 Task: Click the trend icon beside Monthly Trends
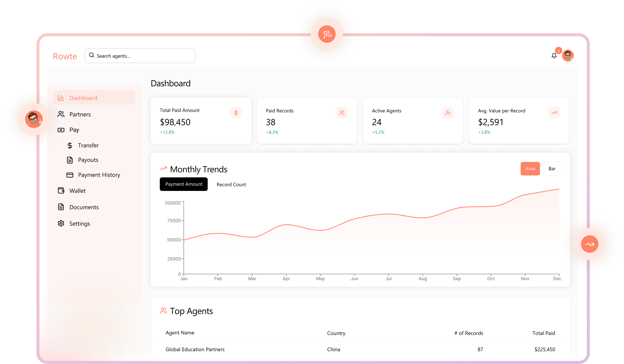click(x=163, y=169)
